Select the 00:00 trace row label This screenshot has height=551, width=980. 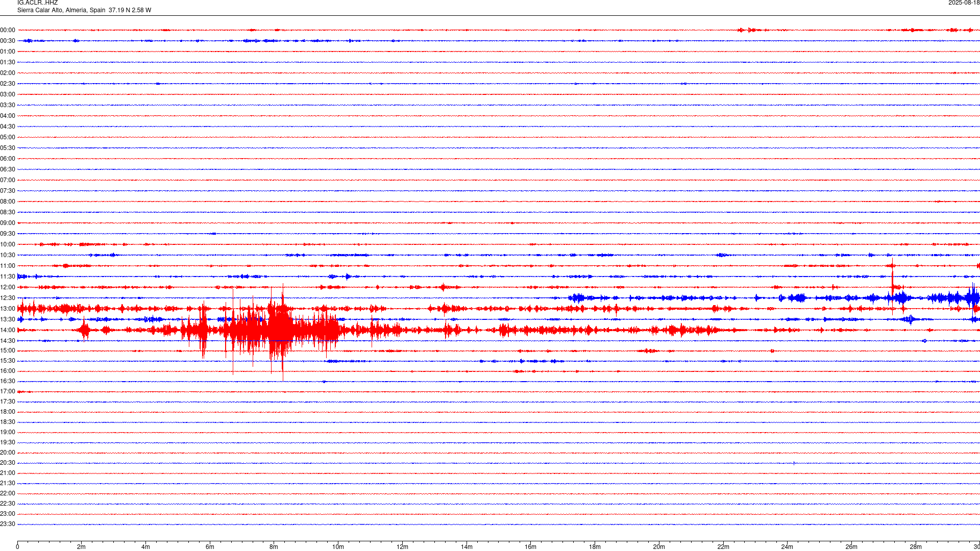click(8, 30)
